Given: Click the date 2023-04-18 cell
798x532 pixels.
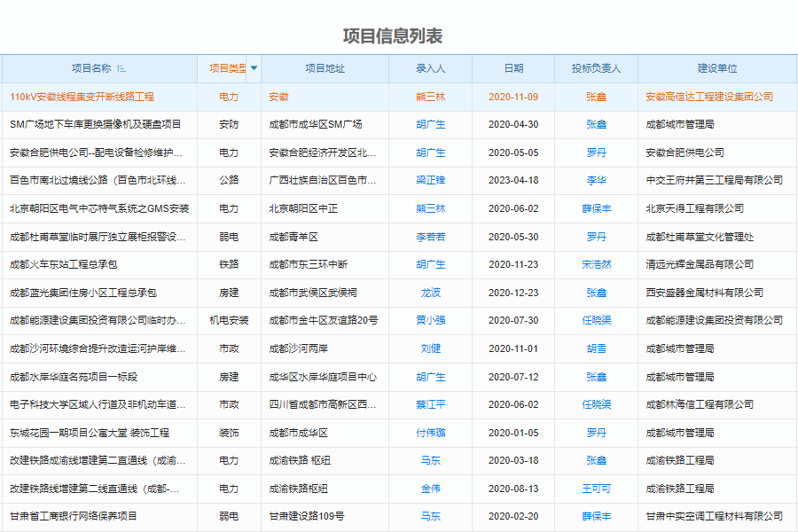Looking at the screenshot, I should [513, 180].
